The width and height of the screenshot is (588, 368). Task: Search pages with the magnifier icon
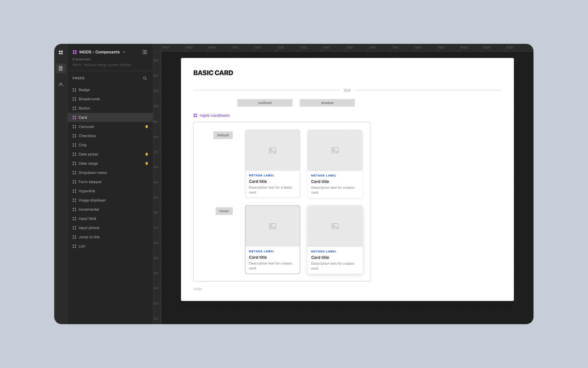tap(145, 78)
